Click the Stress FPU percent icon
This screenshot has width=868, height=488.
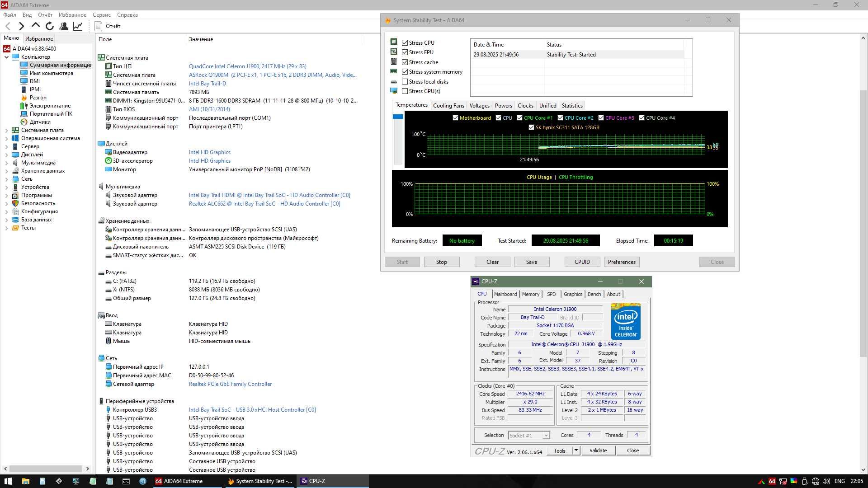click(x=394, y=52)
